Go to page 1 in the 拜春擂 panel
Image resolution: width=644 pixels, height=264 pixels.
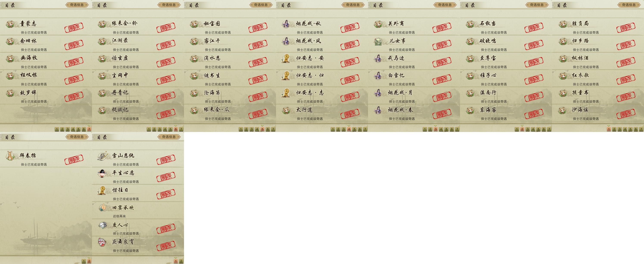coord(84,261)
